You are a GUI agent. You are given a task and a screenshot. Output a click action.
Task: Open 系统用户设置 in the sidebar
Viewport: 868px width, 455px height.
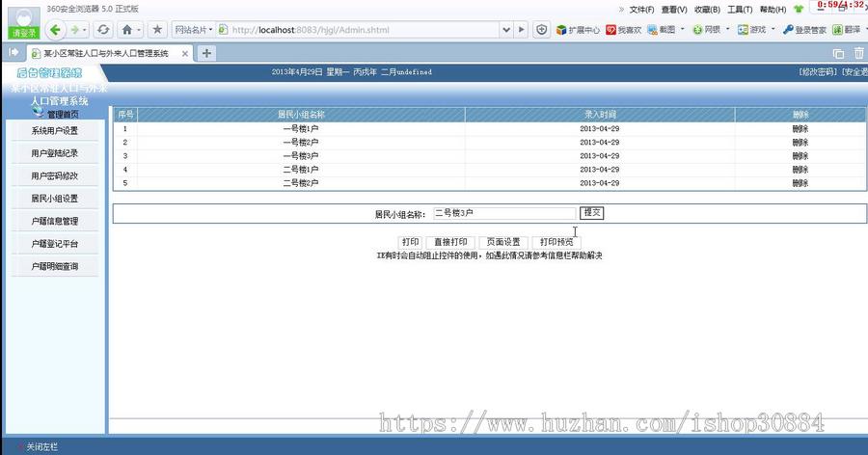[54, 131]
